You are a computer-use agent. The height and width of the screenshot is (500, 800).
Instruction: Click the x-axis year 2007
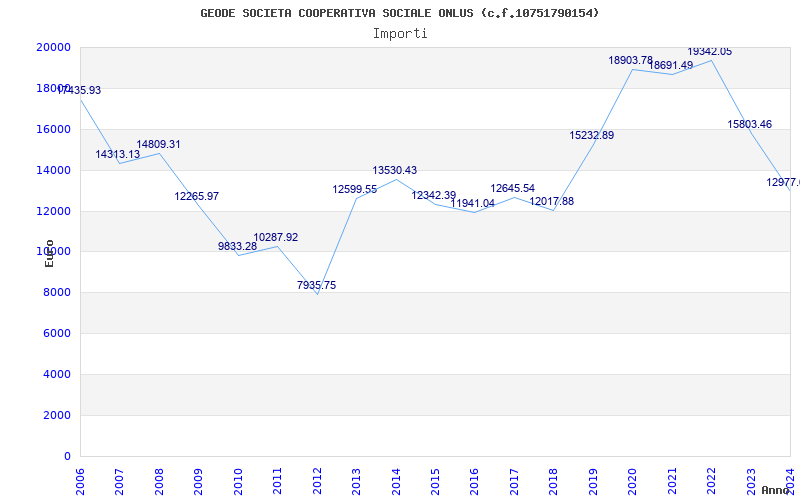point(119,481)
